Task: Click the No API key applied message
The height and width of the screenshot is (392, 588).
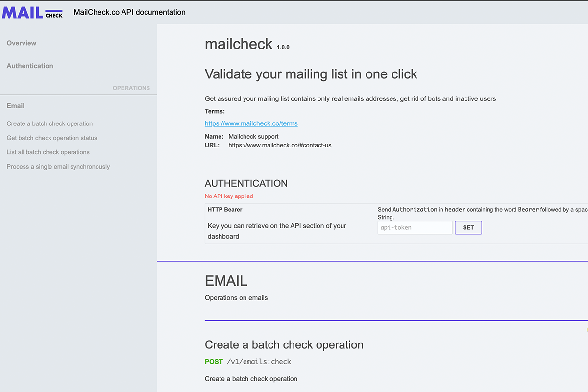Action: coord(229,196)
